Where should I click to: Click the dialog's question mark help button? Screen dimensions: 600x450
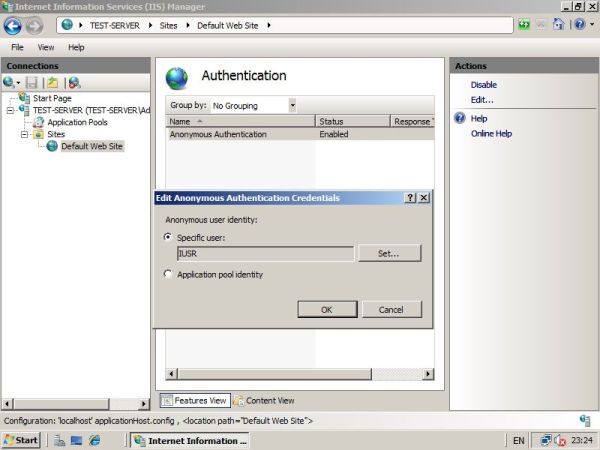pos(410,198)
